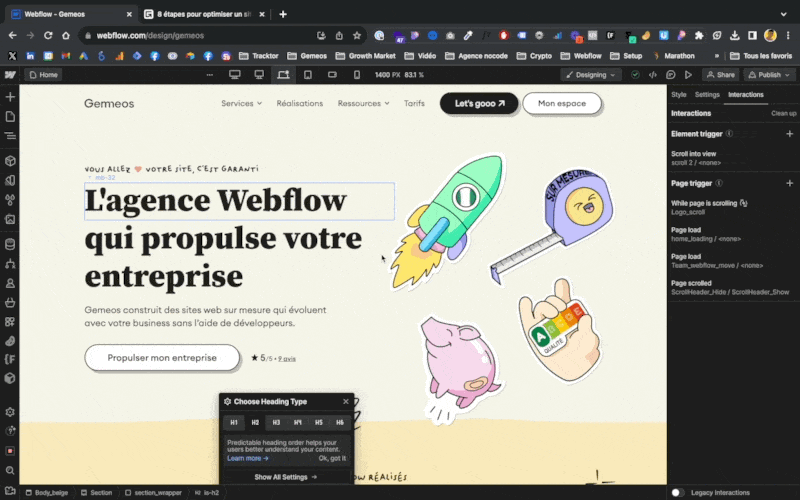Select the H6 heading type
800x500 pixels.
pos(340,422)
